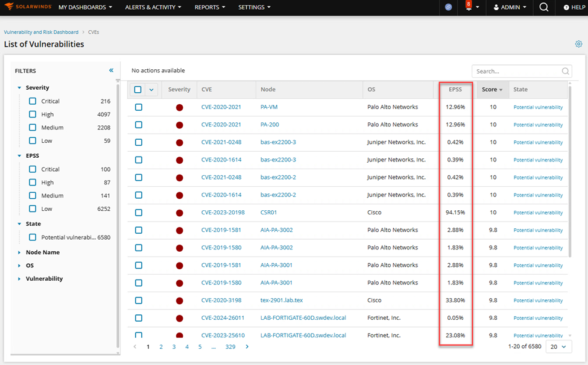Image resolution: width=588 pixels, height=365 pixels.
Task: Go to page 329 in pagination
Action: (230, 346)
